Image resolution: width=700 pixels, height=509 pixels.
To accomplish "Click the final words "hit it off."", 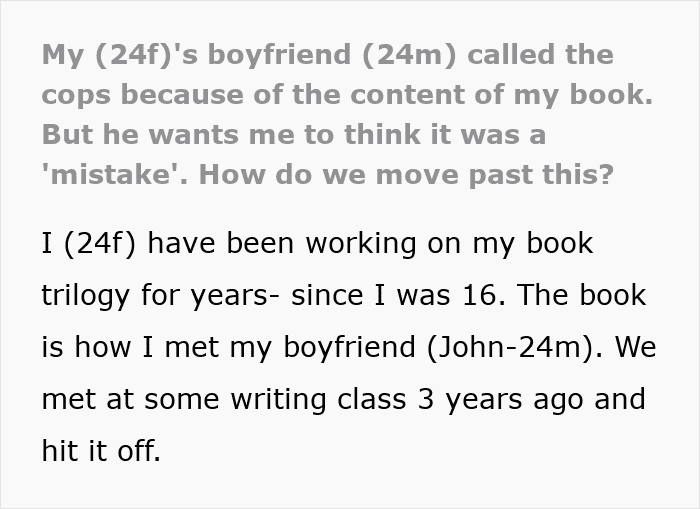I will [x=100, y=453].
